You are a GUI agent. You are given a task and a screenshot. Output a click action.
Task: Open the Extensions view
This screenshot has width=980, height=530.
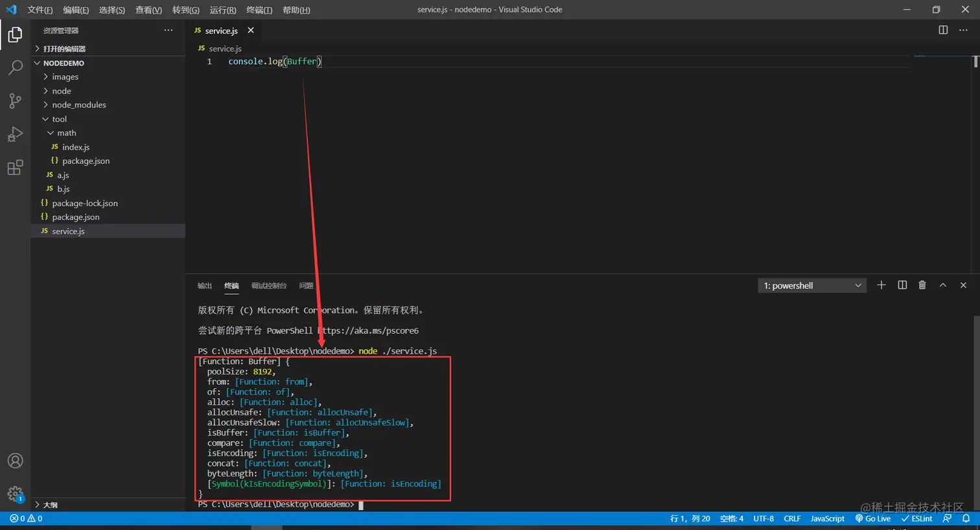point(15,168)
